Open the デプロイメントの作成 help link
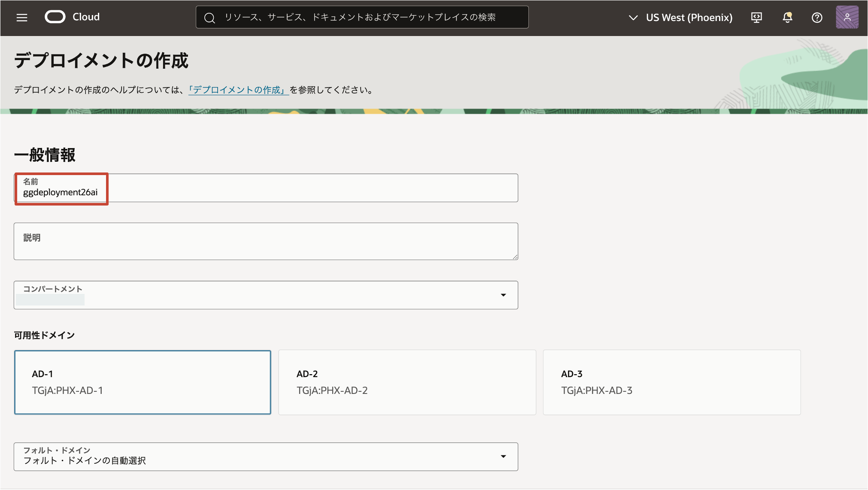Image resolution: width=868 pixels, height=490 pixels. coord(238,90)
